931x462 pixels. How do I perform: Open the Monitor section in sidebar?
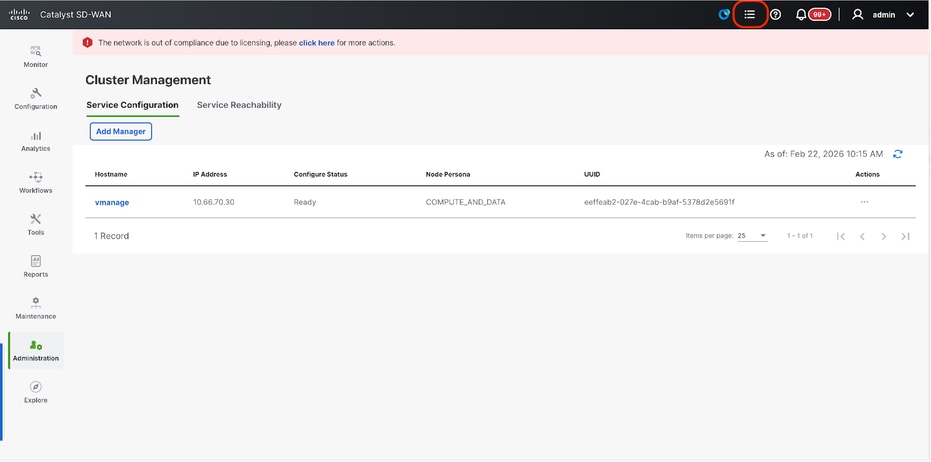point(36,57)
